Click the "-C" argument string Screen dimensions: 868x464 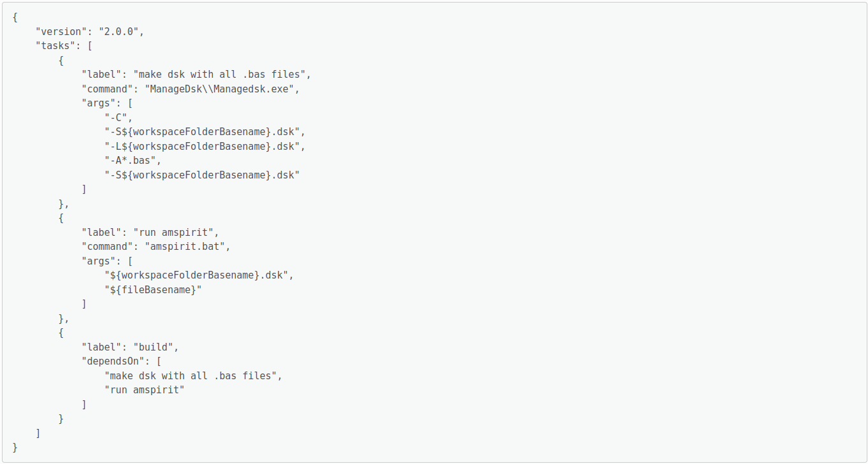[x=117, y=117]
